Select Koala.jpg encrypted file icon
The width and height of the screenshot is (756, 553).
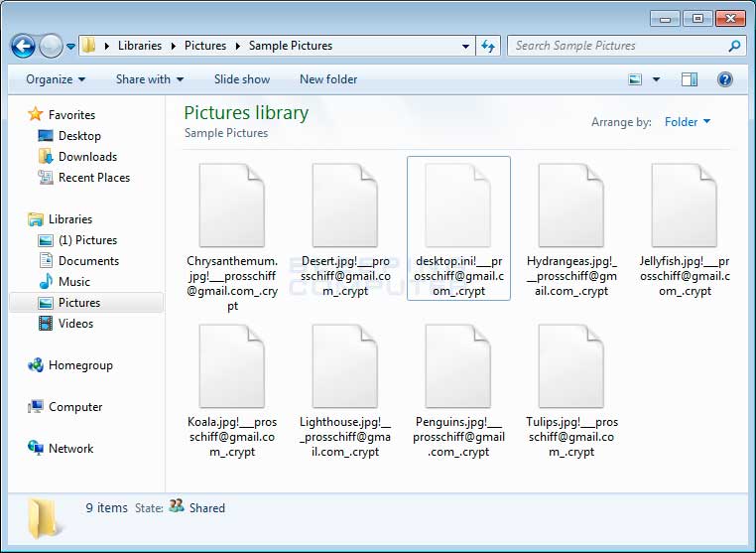(x=232, y=366)
